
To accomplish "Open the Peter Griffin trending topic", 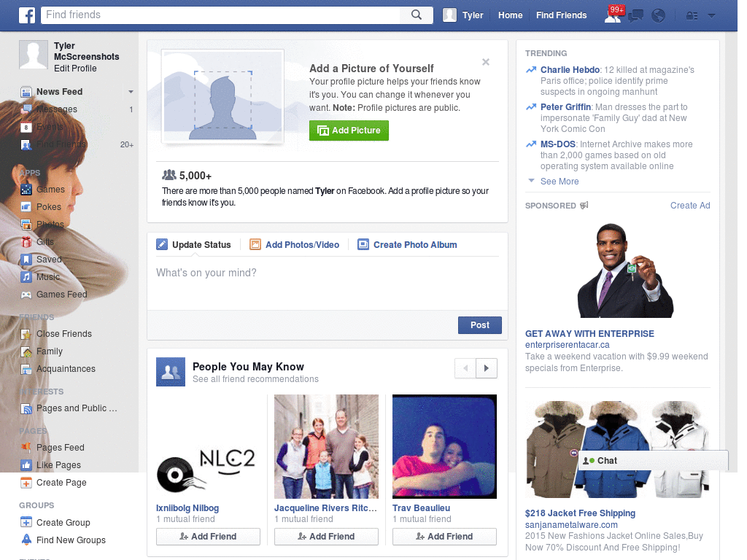I will [565, 107].
